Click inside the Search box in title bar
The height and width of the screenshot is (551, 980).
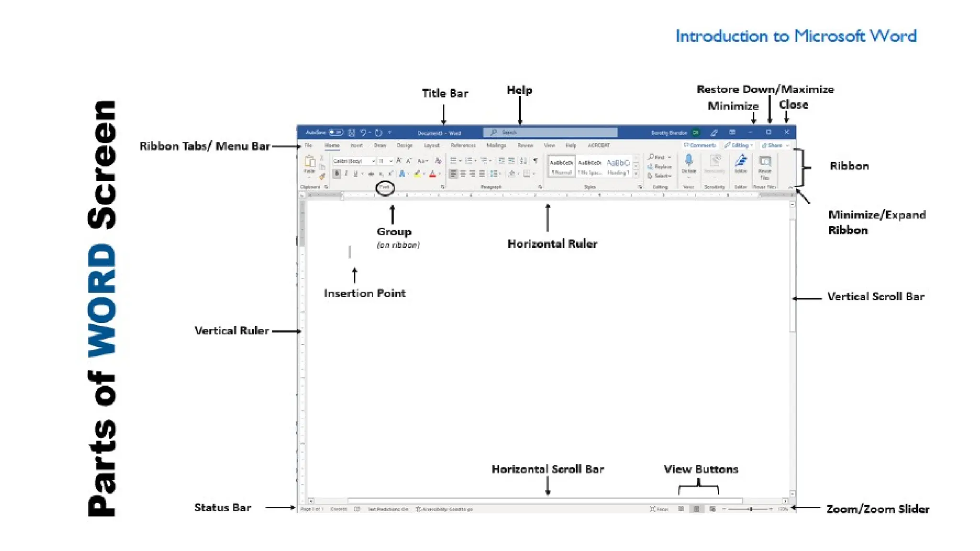click(x=550, y=132)
